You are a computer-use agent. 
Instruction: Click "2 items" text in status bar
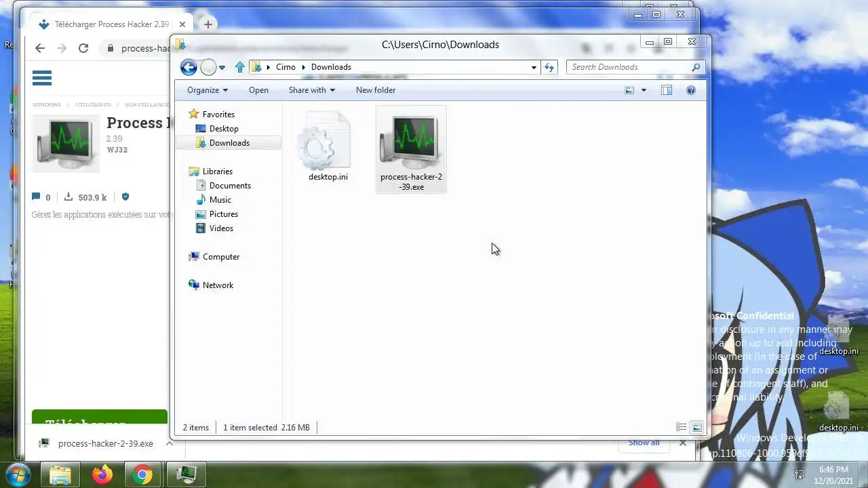pyautogui.click(x=196, y=428)
